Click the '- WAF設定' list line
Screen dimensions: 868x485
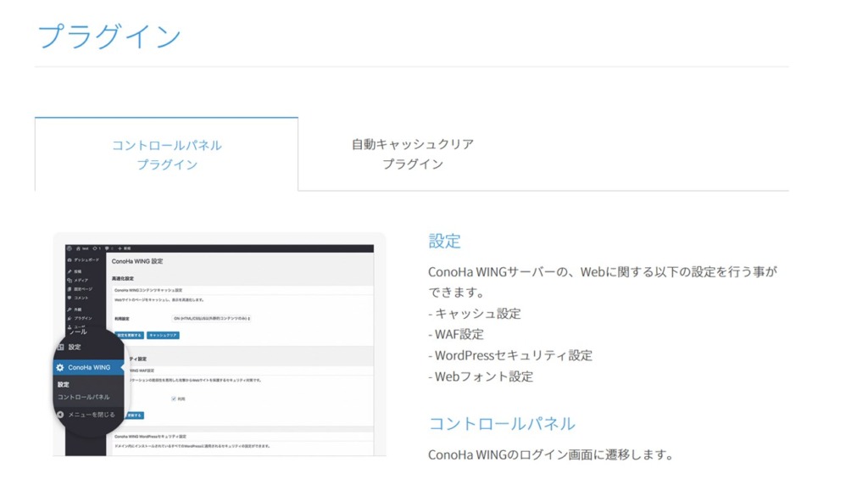(455, 334)
